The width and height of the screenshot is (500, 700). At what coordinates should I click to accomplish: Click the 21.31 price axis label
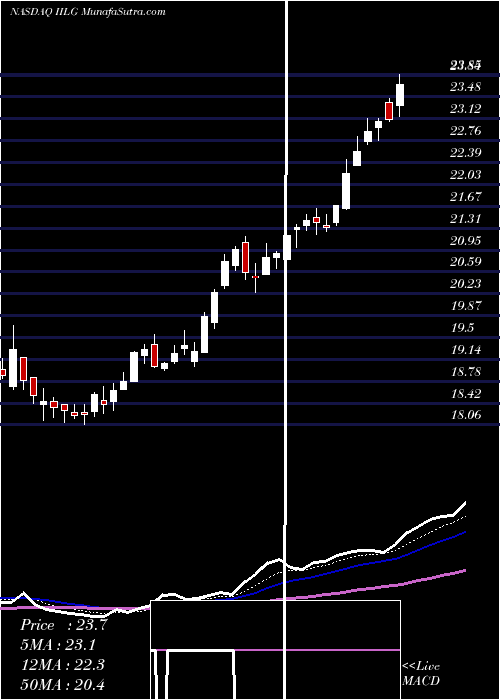[466, 219]
